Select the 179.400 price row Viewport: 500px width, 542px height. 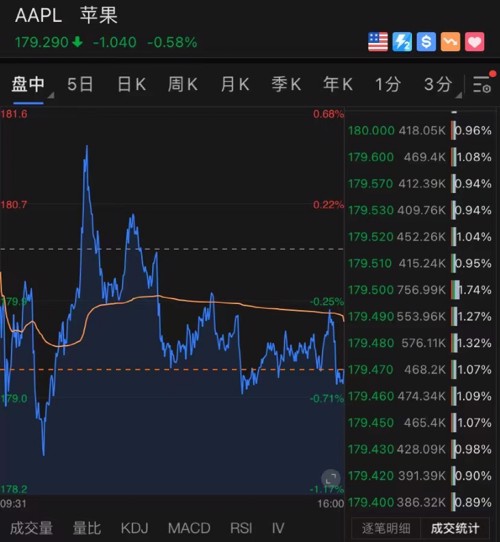[420, 502]
